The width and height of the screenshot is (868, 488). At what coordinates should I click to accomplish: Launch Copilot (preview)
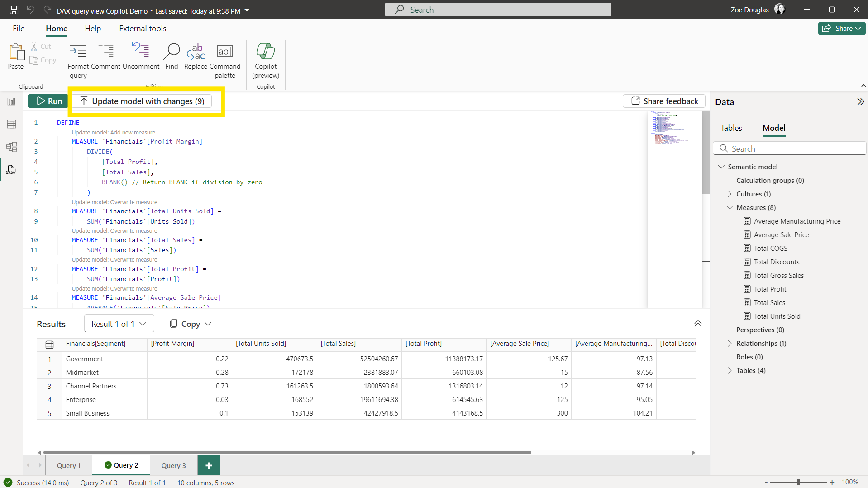point(266,61)
